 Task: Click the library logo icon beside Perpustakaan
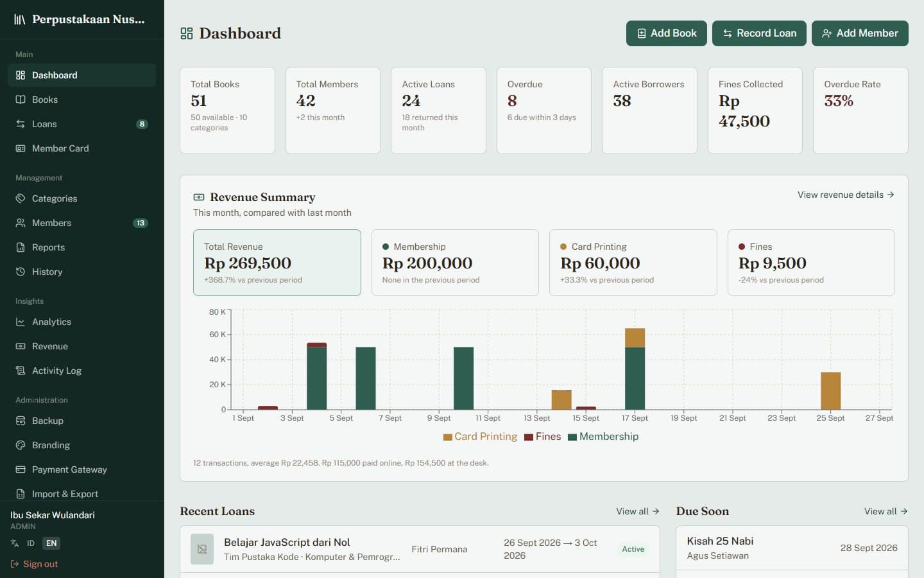(20, 19)
